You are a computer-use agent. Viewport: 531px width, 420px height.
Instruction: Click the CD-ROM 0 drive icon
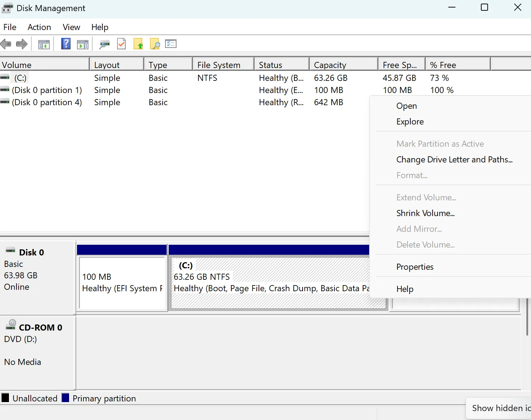pyautogui.click(x=10, y=325)
